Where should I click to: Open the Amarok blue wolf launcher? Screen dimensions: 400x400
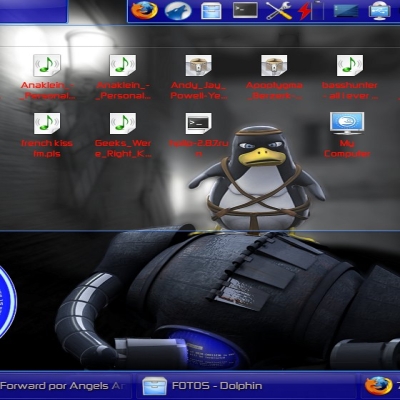click(178, 10)
